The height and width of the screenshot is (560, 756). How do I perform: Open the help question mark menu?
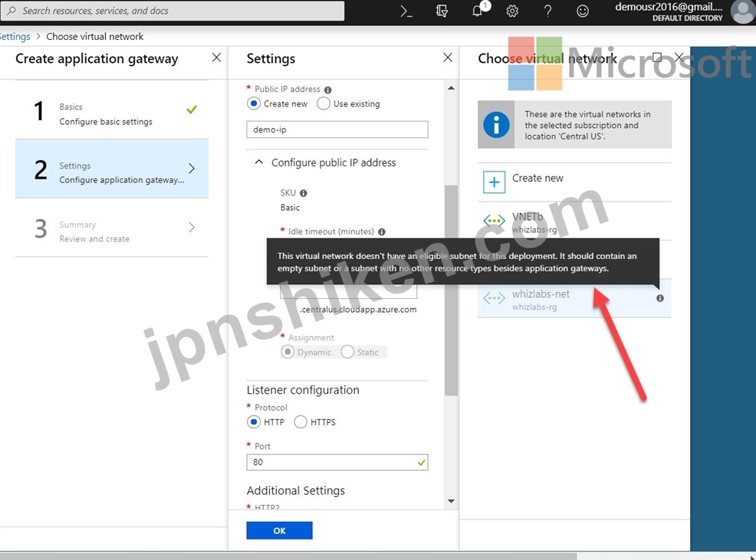547,11
